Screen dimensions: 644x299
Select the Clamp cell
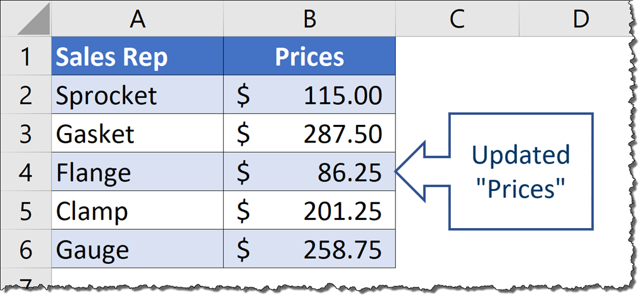(137, 211)
